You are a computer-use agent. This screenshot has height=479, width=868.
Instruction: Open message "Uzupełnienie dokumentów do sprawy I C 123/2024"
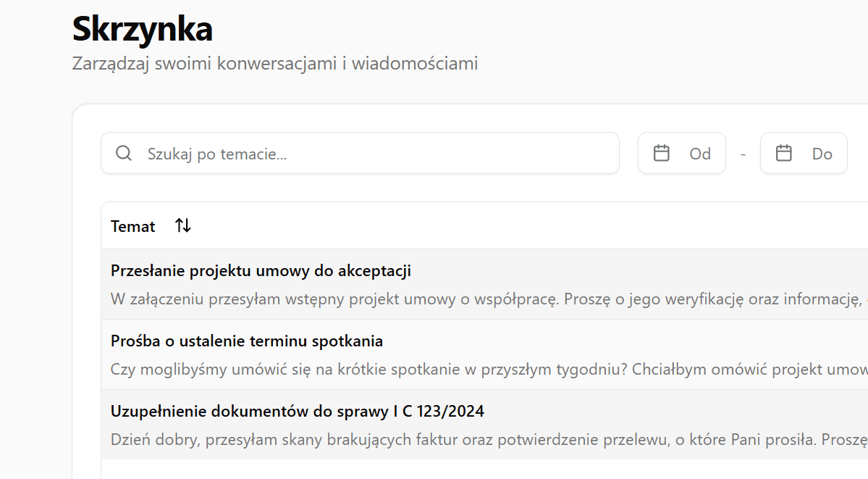(297, 411)
